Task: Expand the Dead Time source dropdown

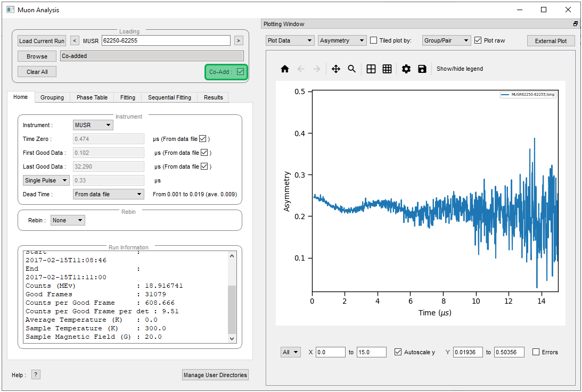Action: tap(108, 194)
